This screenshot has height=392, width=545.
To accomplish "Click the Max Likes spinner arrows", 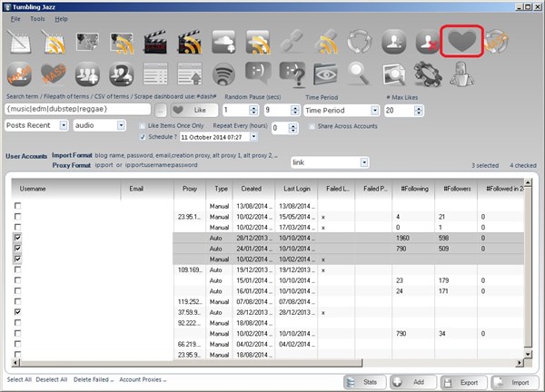I will (x=419, y=111).
